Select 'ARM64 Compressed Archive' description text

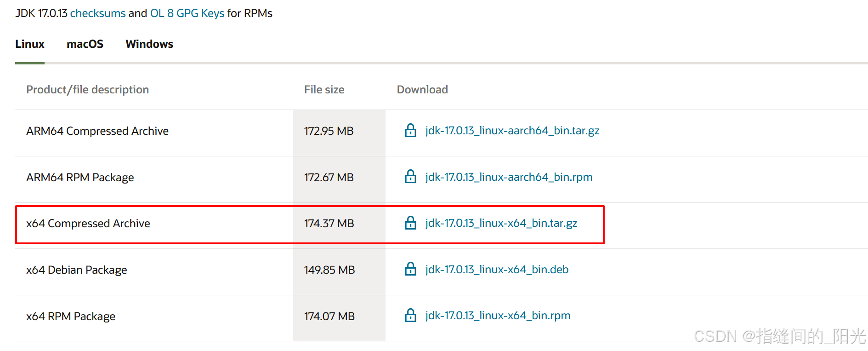(x=97, y=131)
